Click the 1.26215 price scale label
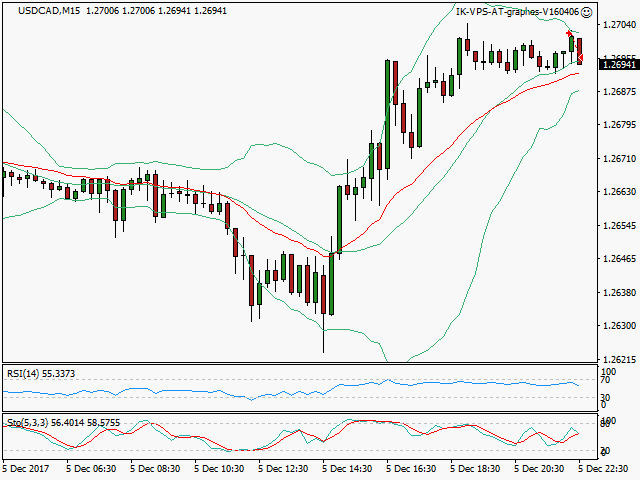This screenshot has width=640, height=480. click(x=619, y=359)
